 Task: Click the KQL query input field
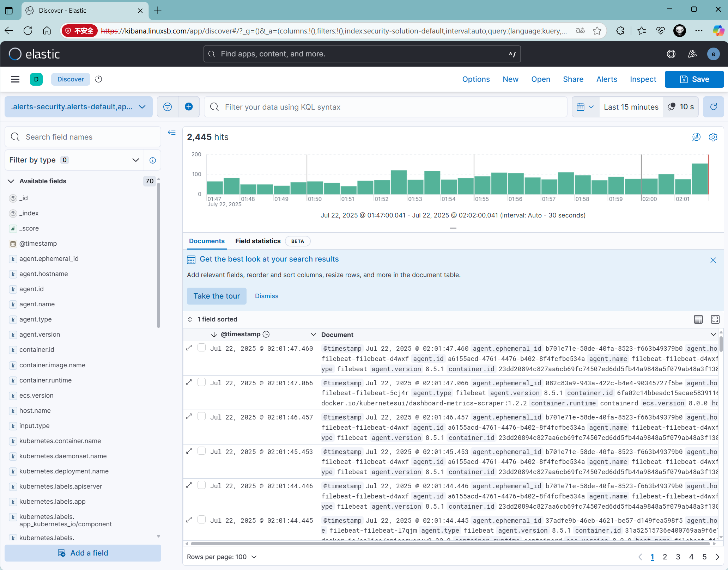coord(388,107)
